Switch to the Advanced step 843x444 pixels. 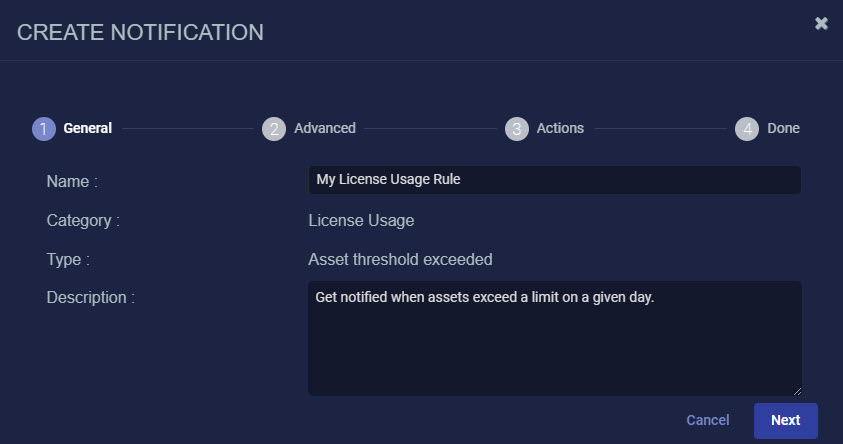[x=325, y=128]
